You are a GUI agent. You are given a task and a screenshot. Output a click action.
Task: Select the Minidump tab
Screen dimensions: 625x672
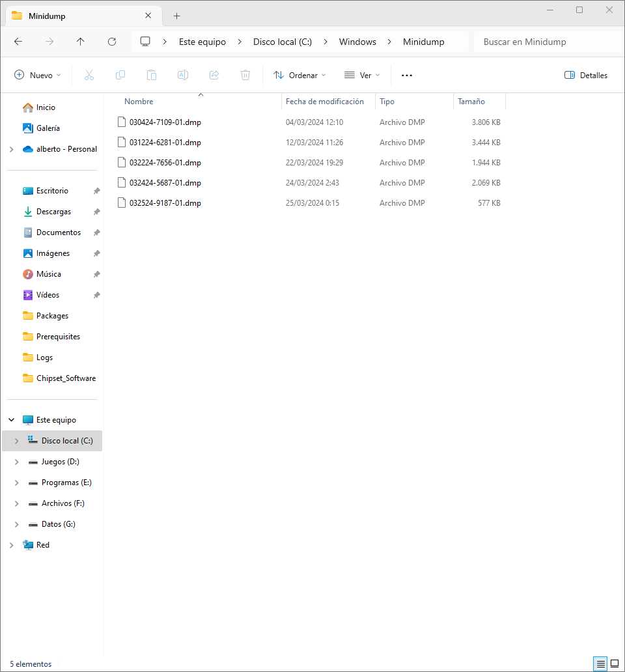[x=84, y=16]
